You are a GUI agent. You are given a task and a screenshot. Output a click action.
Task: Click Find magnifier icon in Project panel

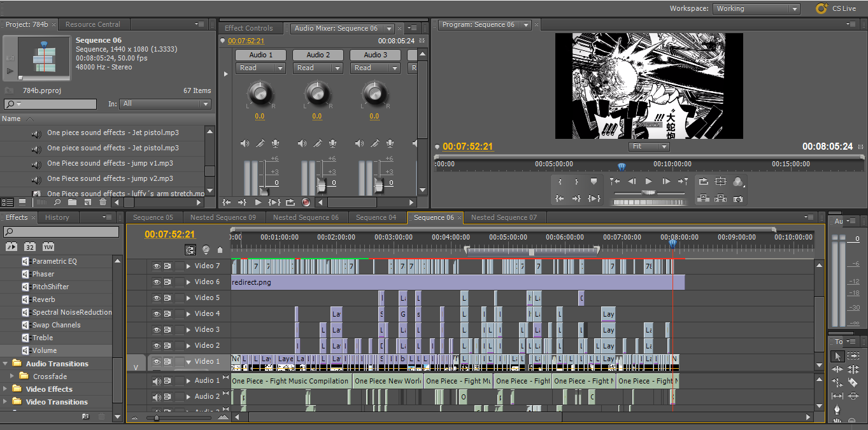(x=57, y=202)
